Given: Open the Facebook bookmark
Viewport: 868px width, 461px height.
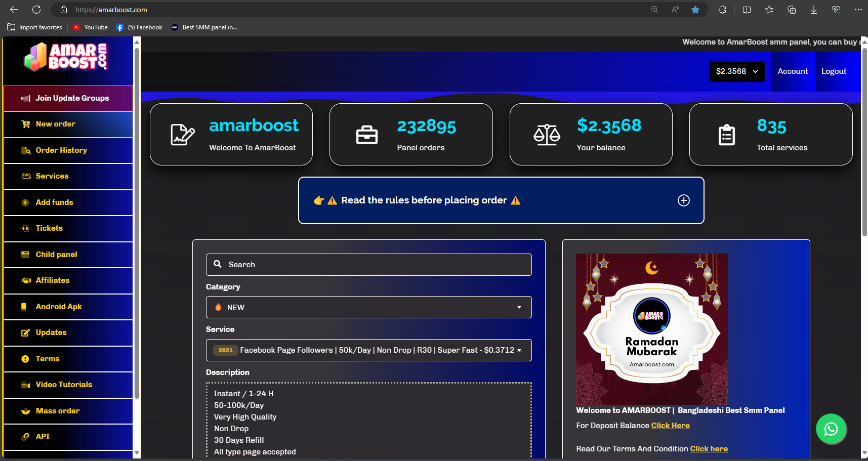Looking at the screenshot, I should [139, 27].
